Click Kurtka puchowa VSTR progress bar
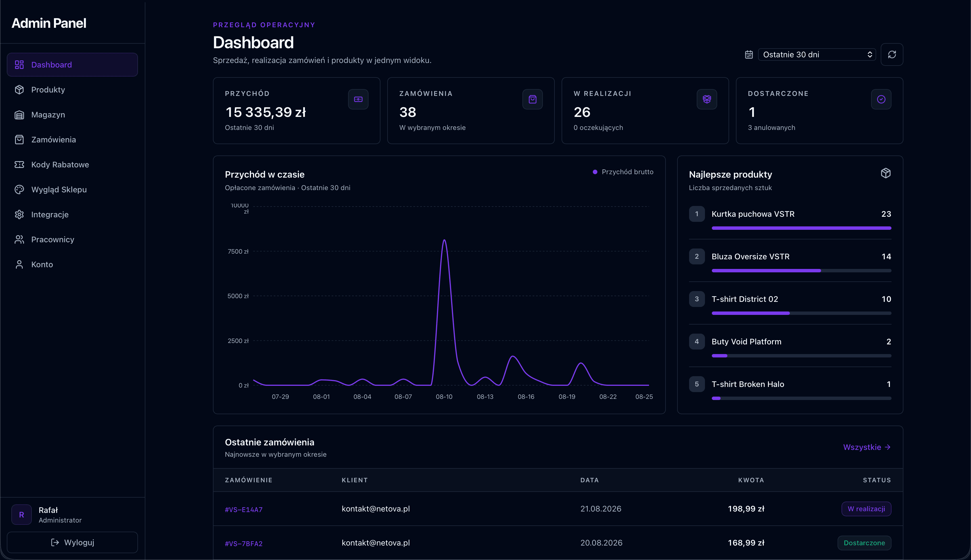Screen dimensions: 971x560 point(801,228)
